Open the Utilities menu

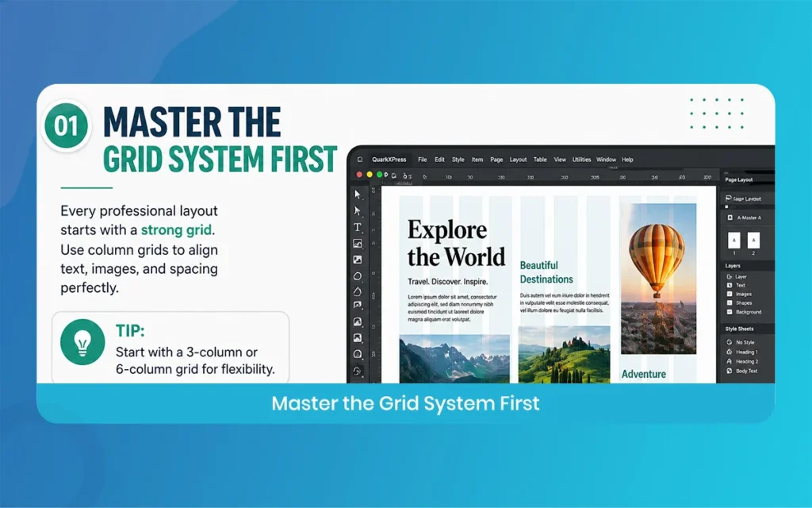coord(581,160)
